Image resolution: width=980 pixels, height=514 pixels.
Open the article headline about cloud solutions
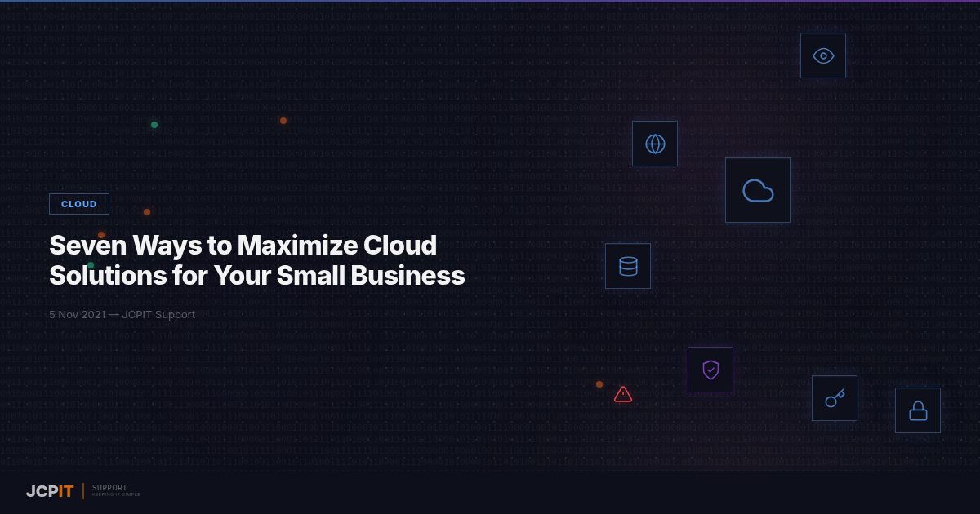pos(256,260)
